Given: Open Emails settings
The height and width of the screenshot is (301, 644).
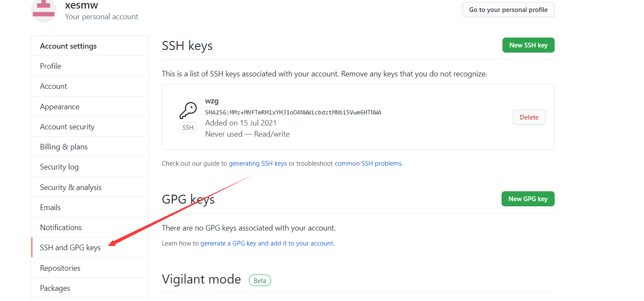Looking at the screenshot, I should [x=50, y=207].
